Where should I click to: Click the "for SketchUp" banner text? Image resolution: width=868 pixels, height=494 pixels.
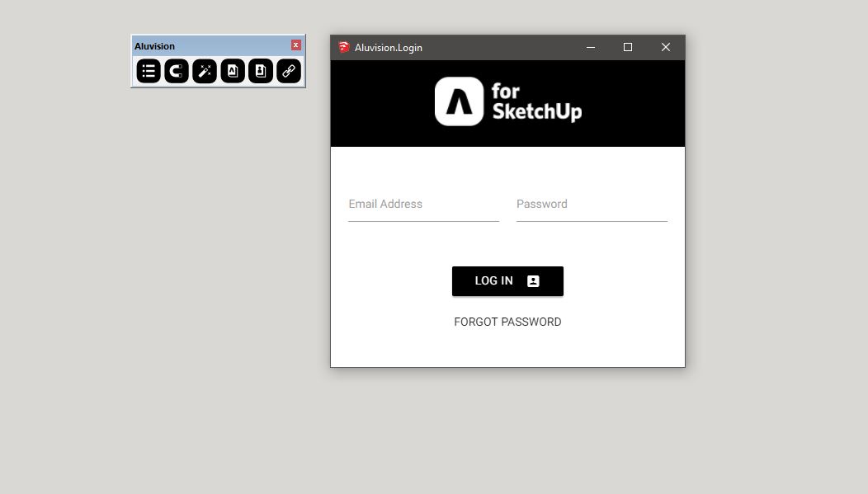[x=536, y=101]
